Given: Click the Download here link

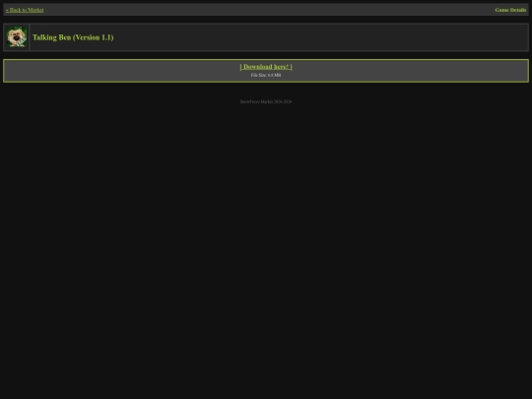Looking at the screenshot, I should (266, 67).
